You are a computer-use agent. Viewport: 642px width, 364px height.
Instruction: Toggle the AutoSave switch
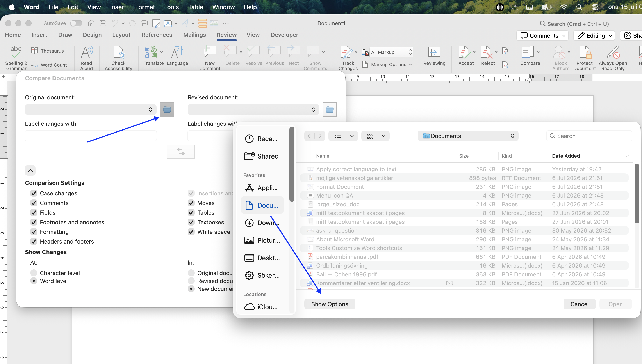[x=76, y=23]
